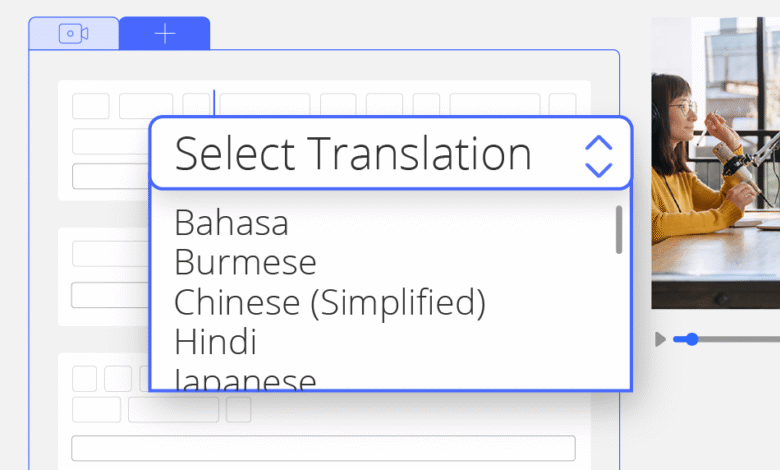Choose Bahasa from the translation list
This screenshot has height=470, width=780.
pos(231,222)
